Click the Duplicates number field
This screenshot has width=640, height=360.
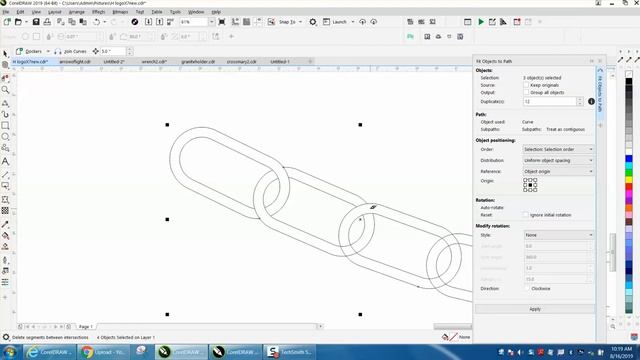549,101
